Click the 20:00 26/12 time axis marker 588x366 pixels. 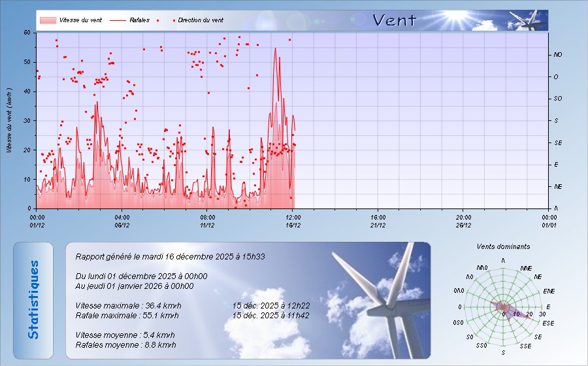[x=463, y=221]
